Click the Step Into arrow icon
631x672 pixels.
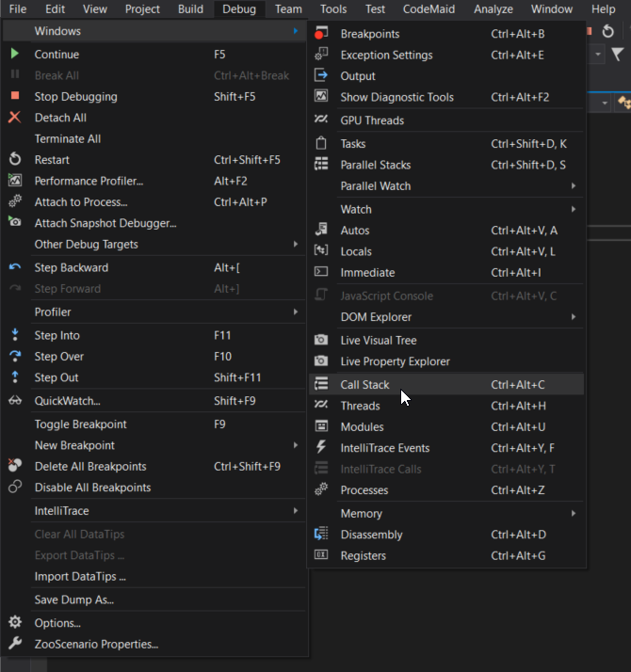pyautogui.click(x=15, y=335)
